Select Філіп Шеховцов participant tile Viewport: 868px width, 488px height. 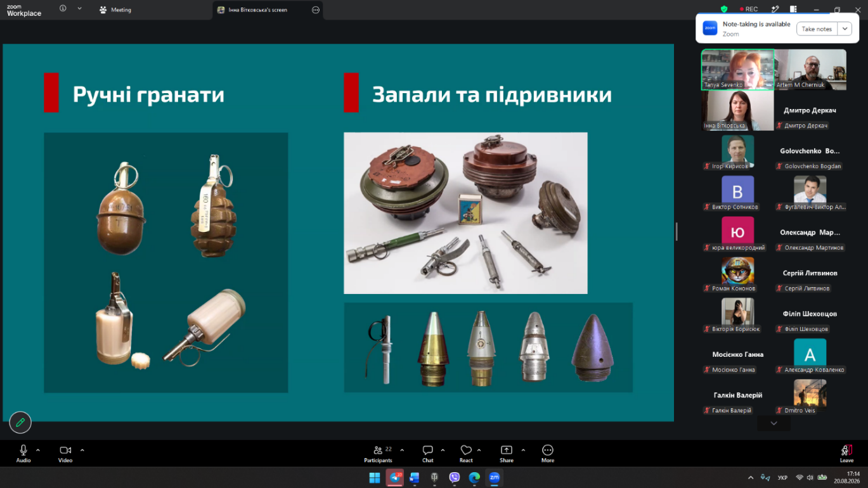(810, 314)
